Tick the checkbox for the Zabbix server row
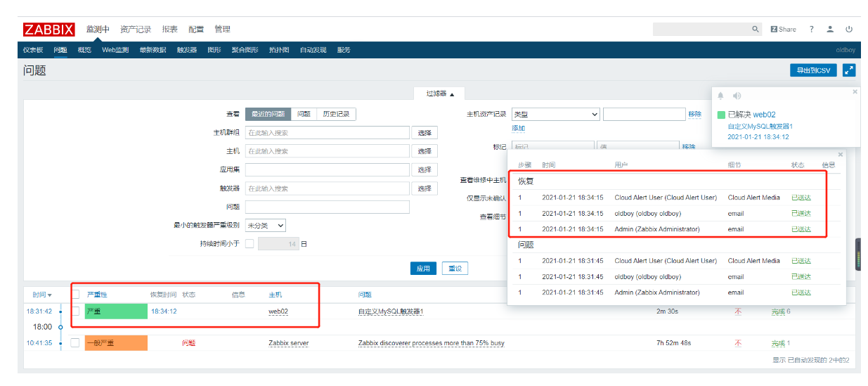868x386 pixels. coord(75,343)
